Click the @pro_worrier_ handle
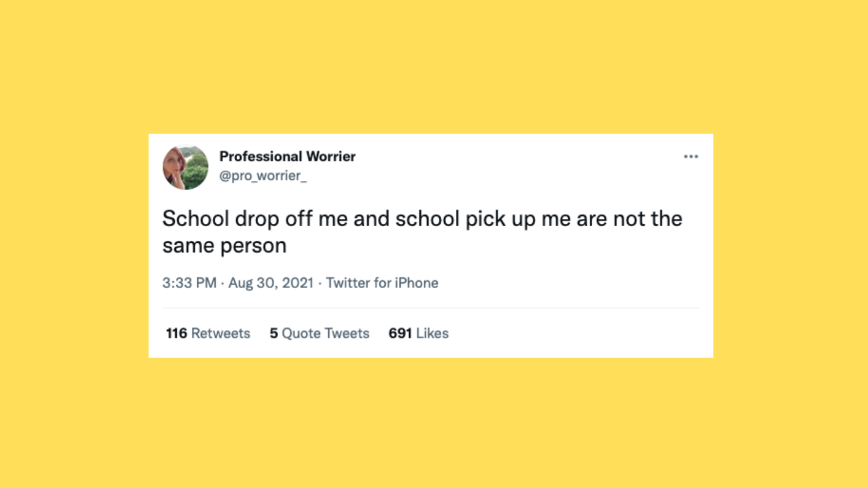868x488 pixels. tap(263, 176)
